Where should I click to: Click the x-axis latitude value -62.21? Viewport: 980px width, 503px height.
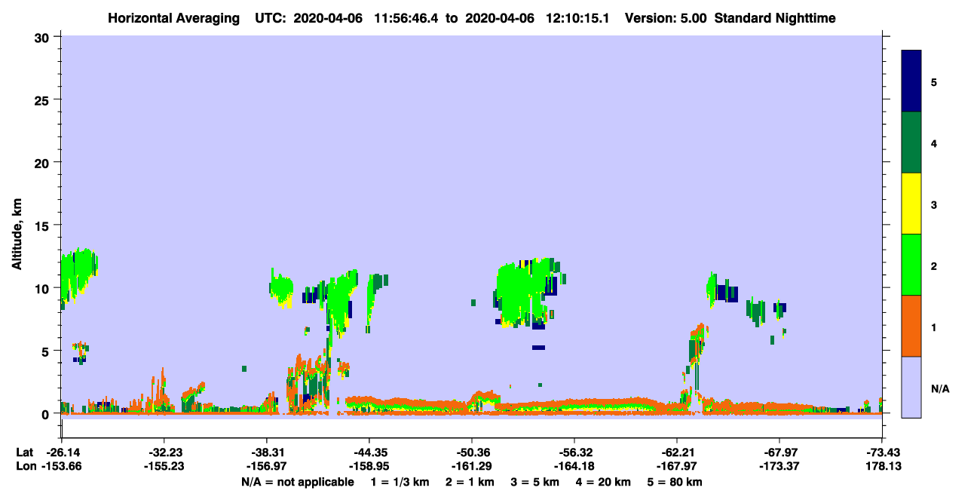click(676, 452)
